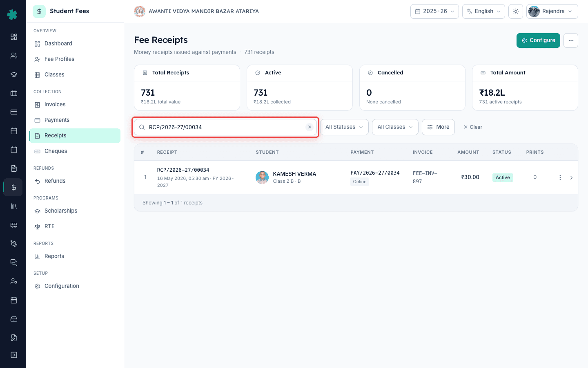Image resolution: width=588 pixels, height=368 pixels.
Task: Click the Cancelled receipts summary card
Action: click(412, 88)
